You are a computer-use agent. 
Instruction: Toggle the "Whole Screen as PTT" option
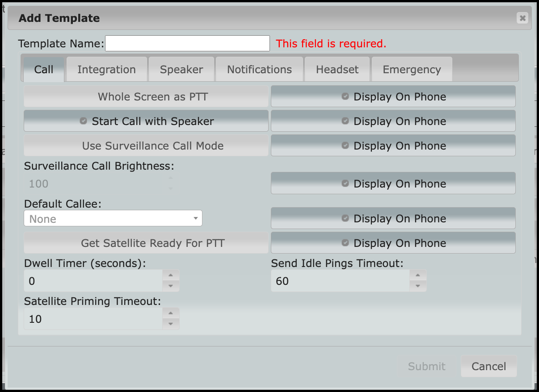(146, 96)
